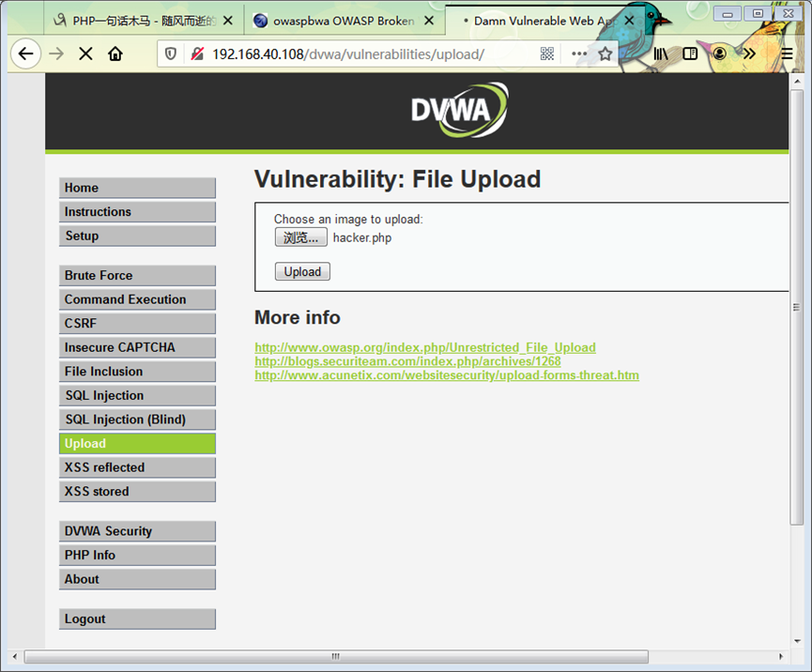Image resolution: width=812 pixels, height=672 pixels.
Task: Click the Forward navigation arrow
Action: [x=56, y=53]
